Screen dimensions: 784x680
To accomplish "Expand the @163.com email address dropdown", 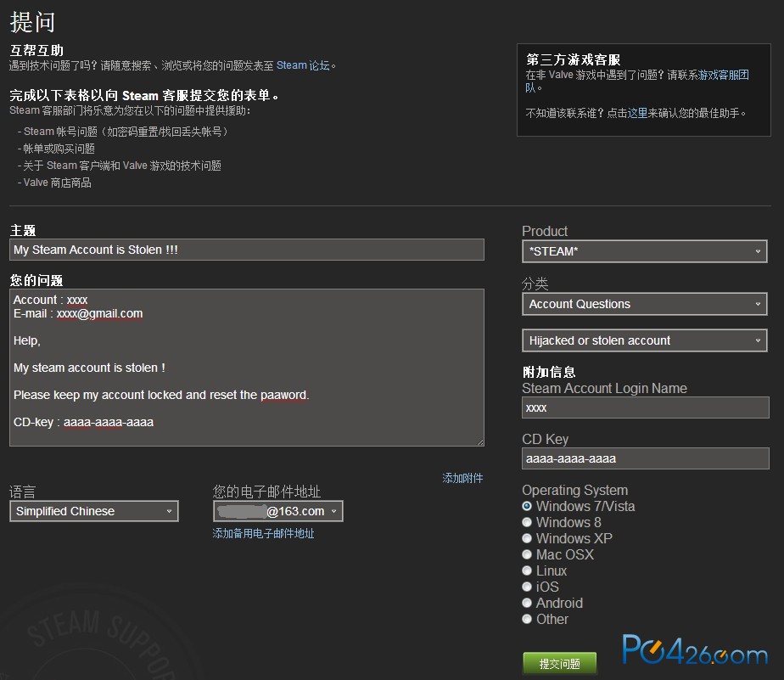I will [278, 511].
